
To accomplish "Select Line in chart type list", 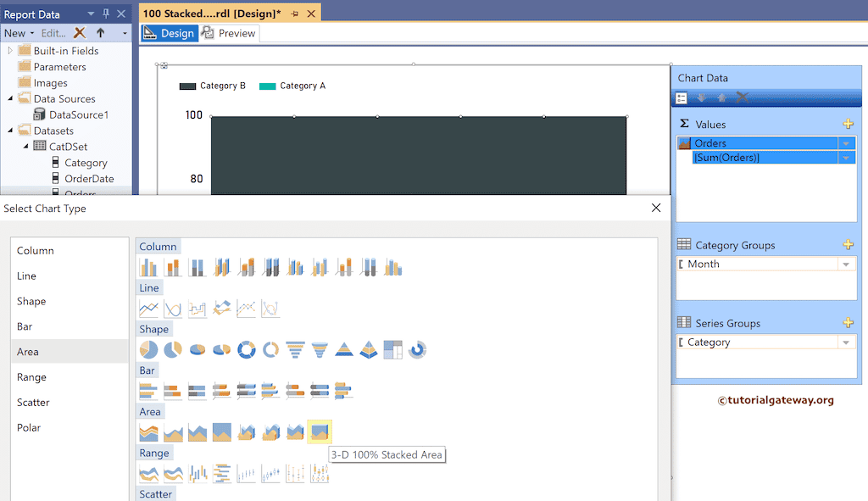I will coord(70,276).
